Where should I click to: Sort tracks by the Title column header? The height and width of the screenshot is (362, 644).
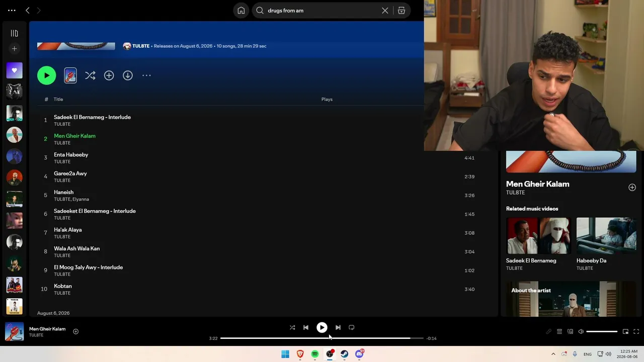[x=58, y=100]
